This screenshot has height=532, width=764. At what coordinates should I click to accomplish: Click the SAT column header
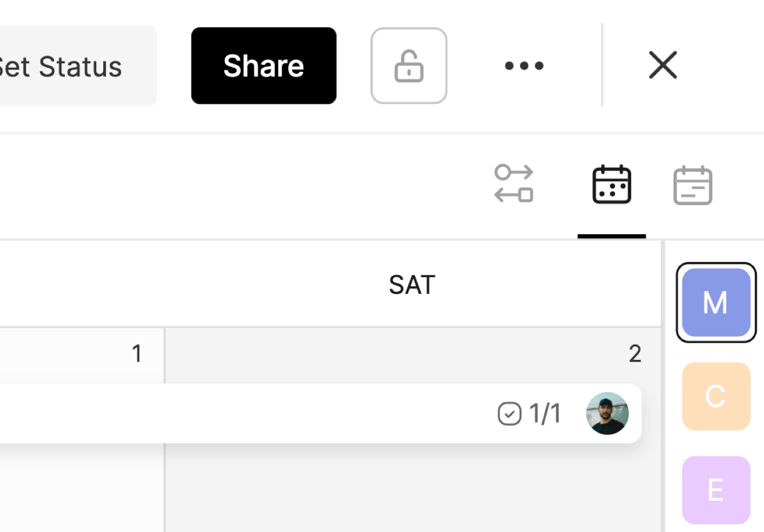click(x=412, y=285)
